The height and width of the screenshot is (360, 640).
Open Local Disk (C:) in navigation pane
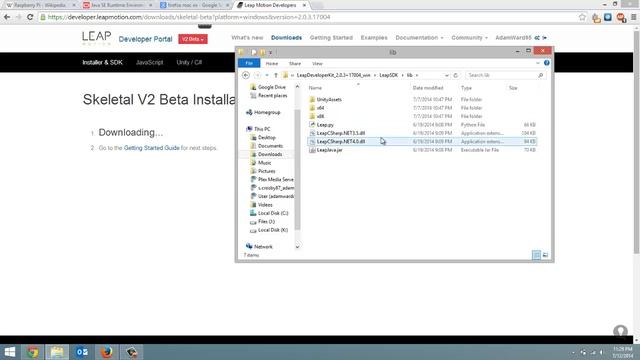[273, 213]
